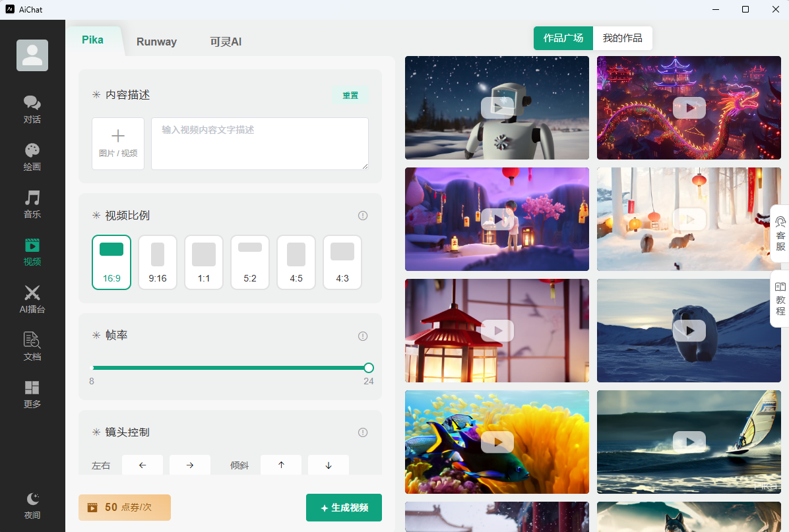The height and width of the screenshot is (532, 789).
Task: Select the 4:3 video ratio option
Action: coord(342,262)
